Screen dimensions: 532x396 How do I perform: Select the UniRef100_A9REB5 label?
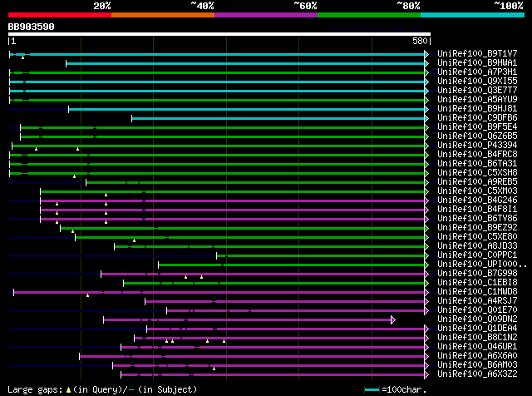[x=477, y=182]
